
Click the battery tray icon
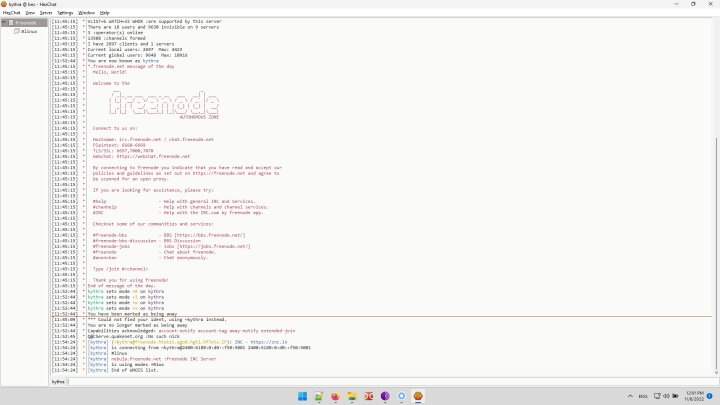click(675, 396)
